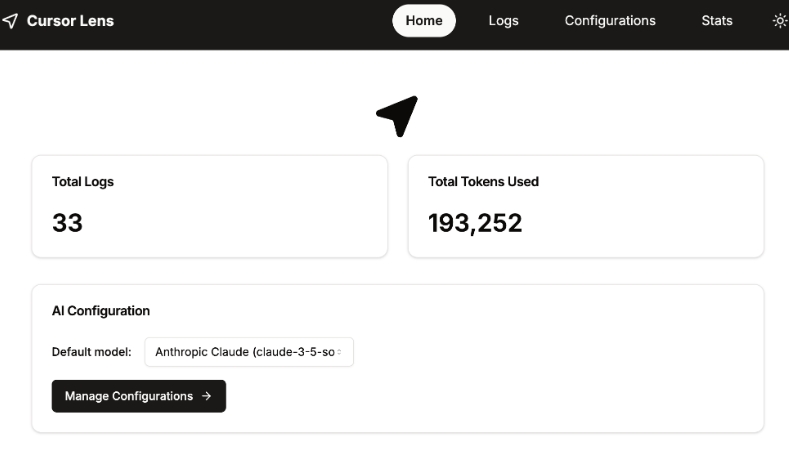Click the 193,252 tokens figure

(475, 223)
